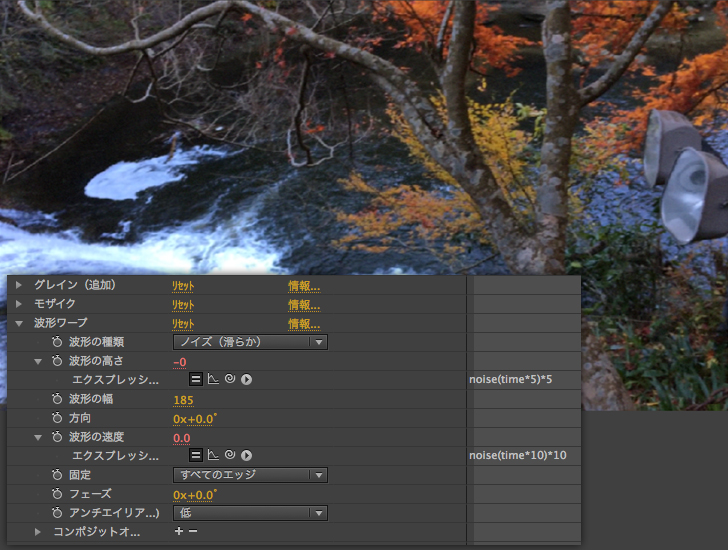
Task: Edit expression text noise(time*10)*10
Action: point(518,456)
